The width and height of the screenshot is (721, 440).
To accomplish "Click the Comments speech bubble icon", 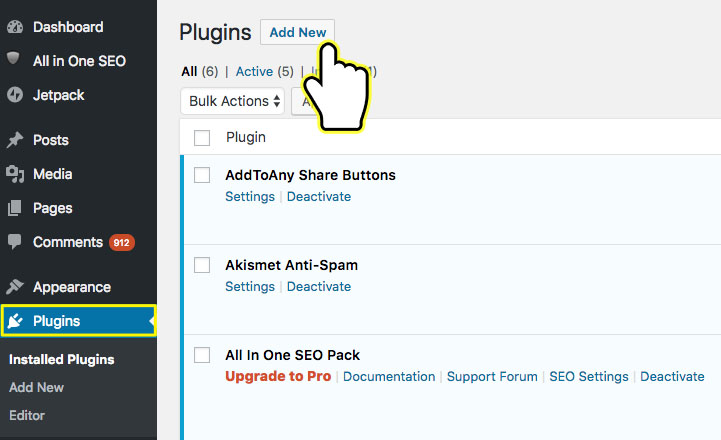I will [x=15, y=242].
